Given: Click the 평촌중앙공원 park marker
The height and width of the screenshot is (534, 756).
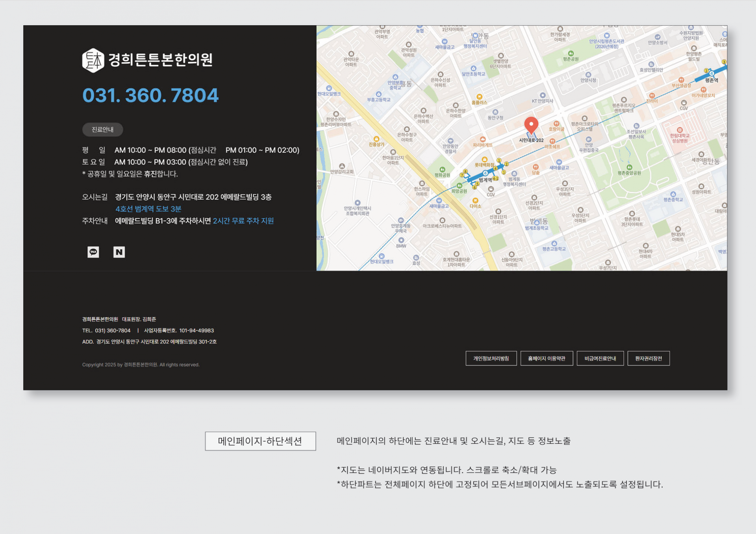Looking at the screenshot, I should click(629, 167).
